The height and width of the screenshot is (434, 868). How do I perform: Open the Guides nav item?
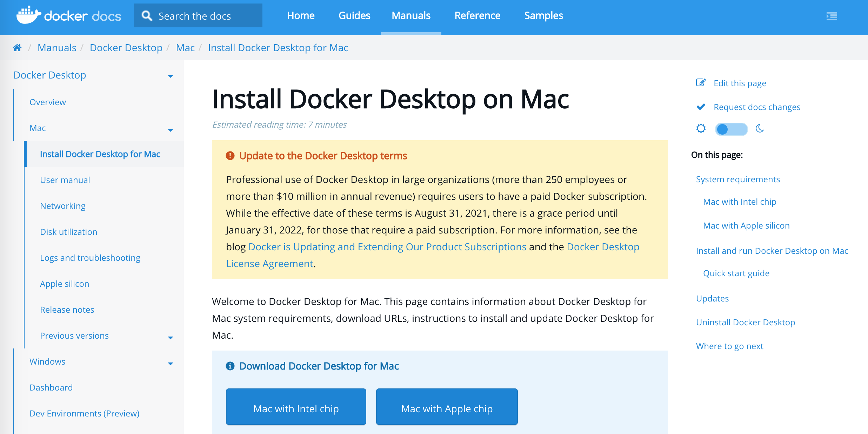pyautogui.click(x=354, y=16)
